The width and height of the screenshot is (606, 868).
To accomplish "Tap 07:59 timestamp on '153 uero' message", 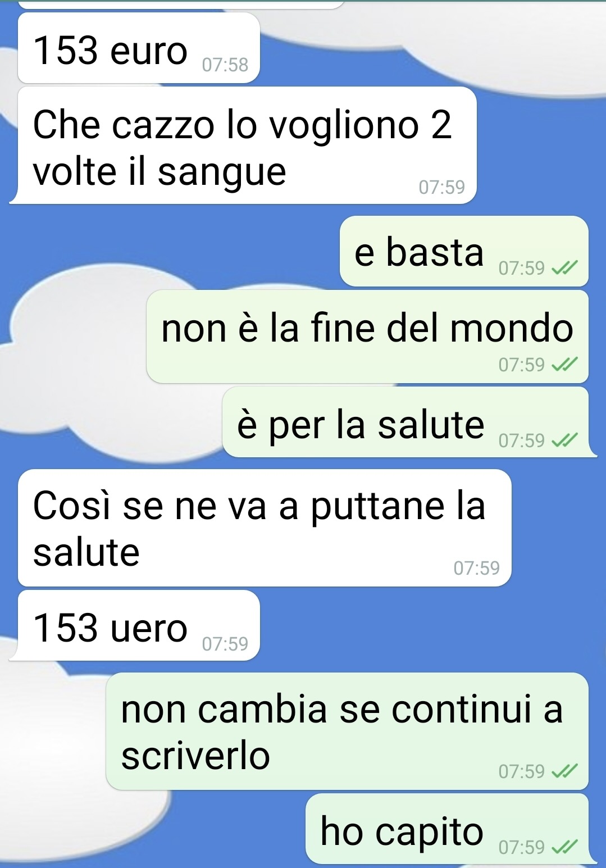I will pos(225,644).
